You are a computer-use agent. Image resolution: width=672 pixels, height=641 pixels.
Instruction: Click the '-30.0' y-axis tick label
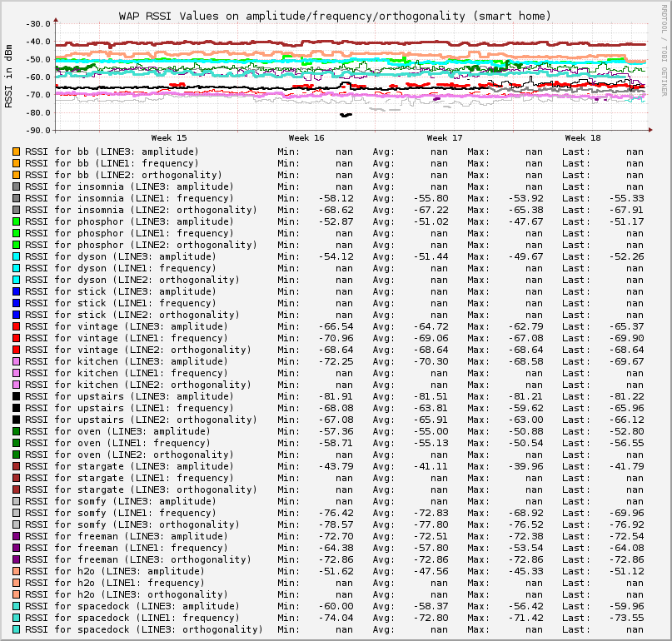pyautogui.click(x=38, y=23)
